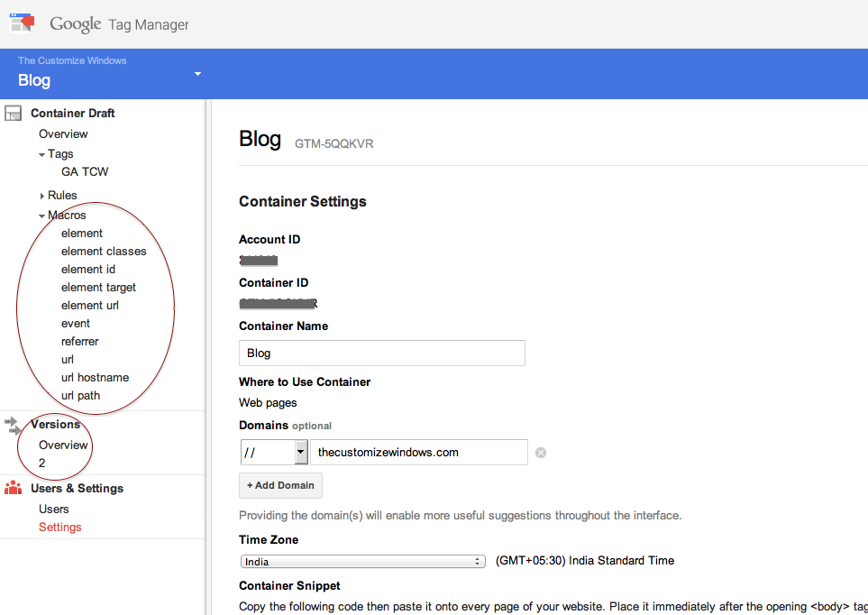Click the Versions heading

point(55,424)
